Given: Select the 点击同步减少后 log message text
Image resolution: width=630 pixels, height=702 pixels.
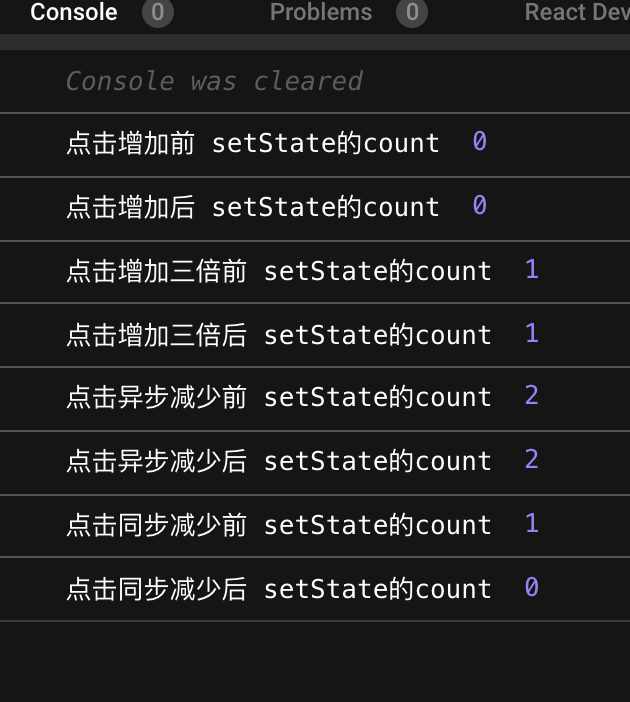Looking at the screenshot, I should [x=278, y=589].
